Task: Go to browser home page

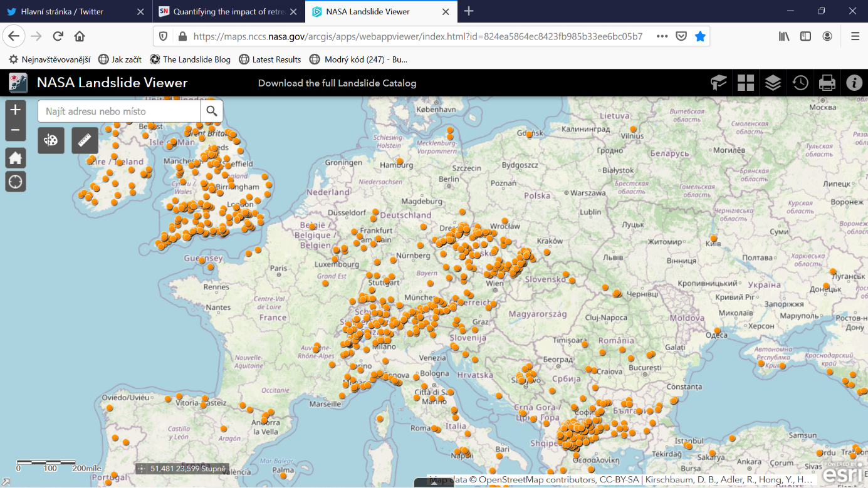Action: click(x=80, y=36)
